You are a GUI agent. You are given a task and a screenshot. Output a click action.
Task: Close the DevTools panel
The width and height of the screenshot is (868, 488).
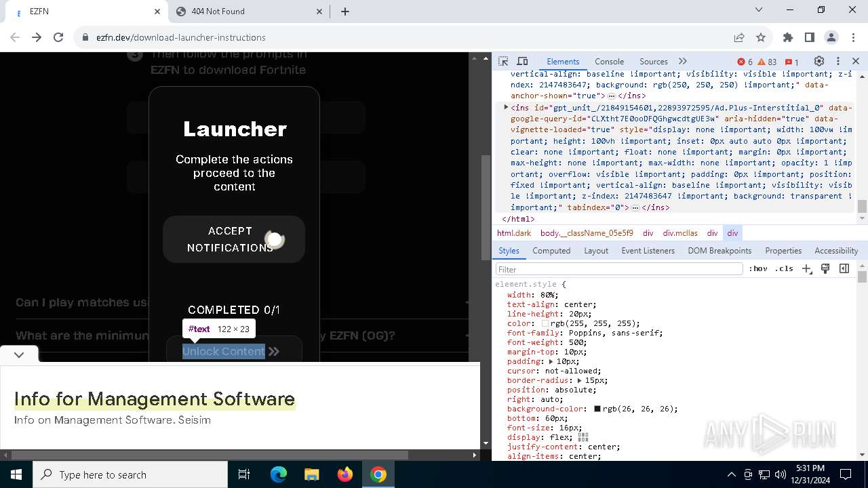856,61
